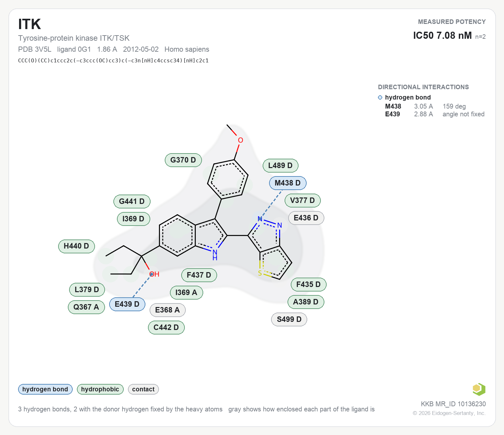Screen dimensions: 504x435
Task: Select the Q367 A residue label
Action: click(86, 307)
